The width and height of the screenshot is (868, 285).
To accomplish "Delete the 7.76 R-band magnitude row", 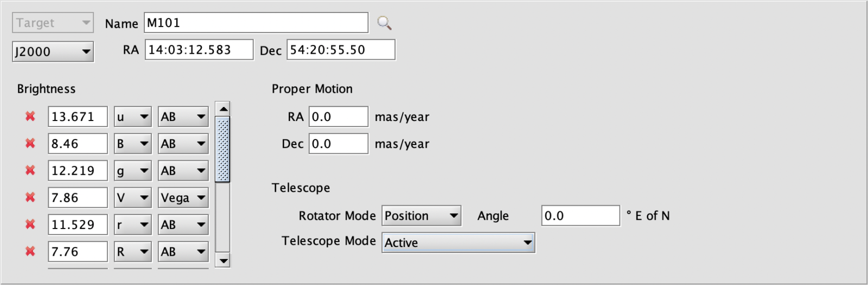I will [x=30, y=251].
